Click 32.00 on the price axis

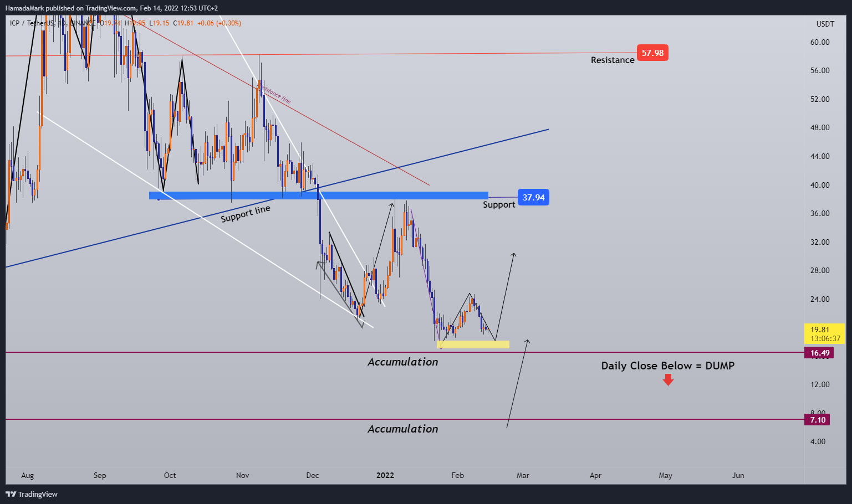(x=820, y=242)
